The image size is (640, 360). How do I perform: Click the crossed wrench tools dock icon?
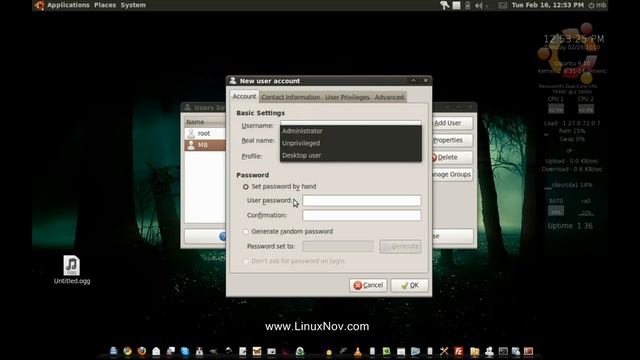444,351
